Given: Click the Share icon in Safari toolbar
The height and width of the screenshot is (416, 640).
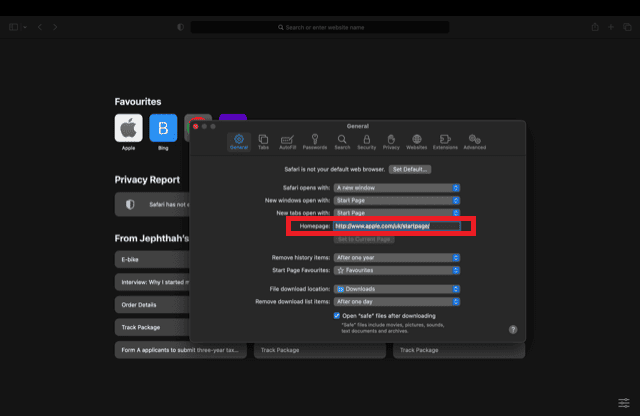Looking at the screenshot, I should tap(593, 27).
